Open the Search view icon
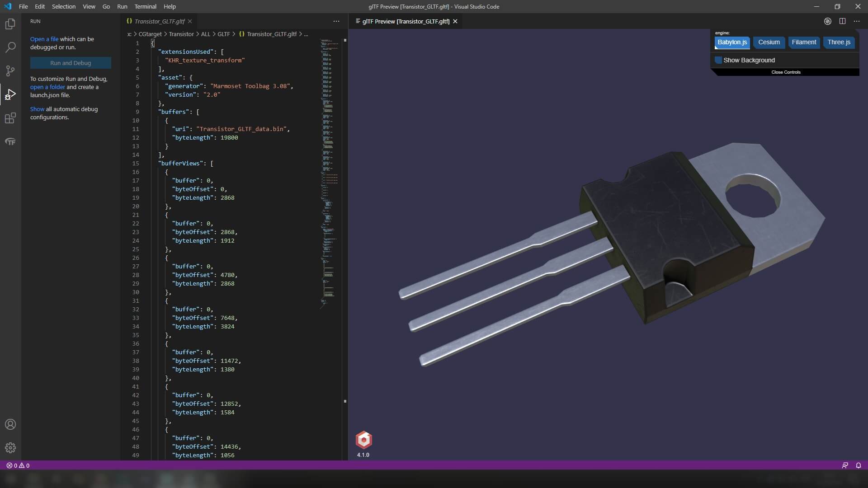 point(10,47)
